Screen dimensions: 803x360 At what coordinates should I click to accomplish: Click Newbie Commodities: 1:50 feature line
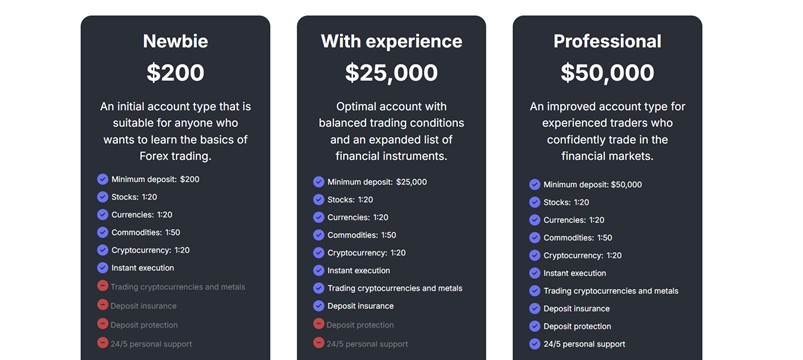(x=145, y=232)
